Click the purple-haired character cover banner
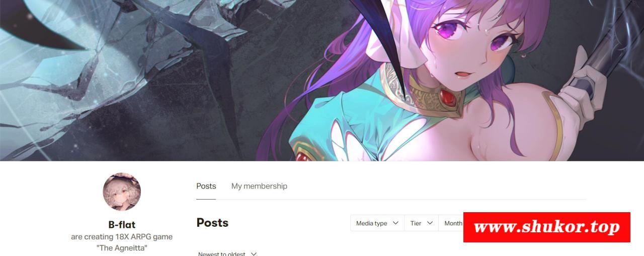Viewport: 644px width, 256px height. [322, 81]
